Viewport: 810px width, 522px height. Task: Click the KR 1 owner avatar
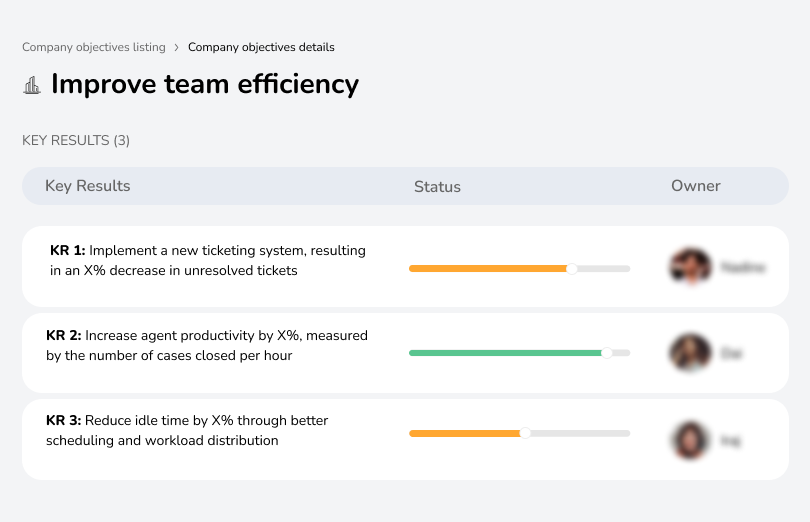click(690, 267)
